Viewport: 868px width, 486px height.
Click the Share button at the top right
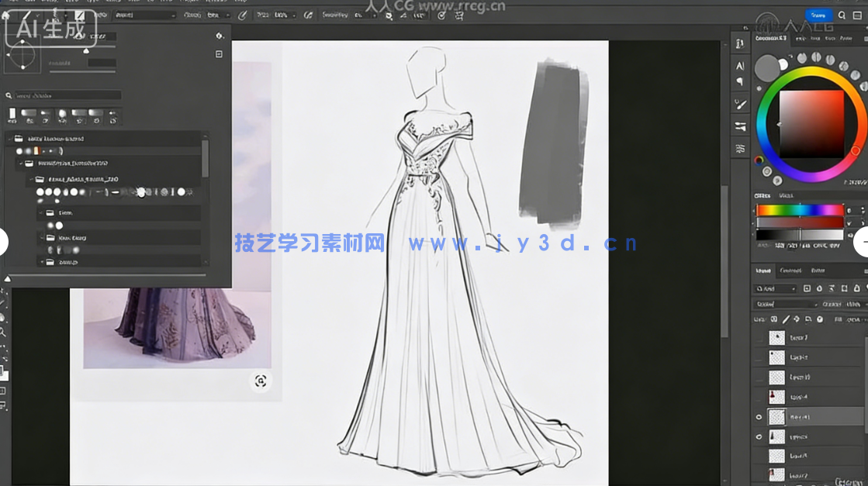pyautogui.click(x=820, y=15)
